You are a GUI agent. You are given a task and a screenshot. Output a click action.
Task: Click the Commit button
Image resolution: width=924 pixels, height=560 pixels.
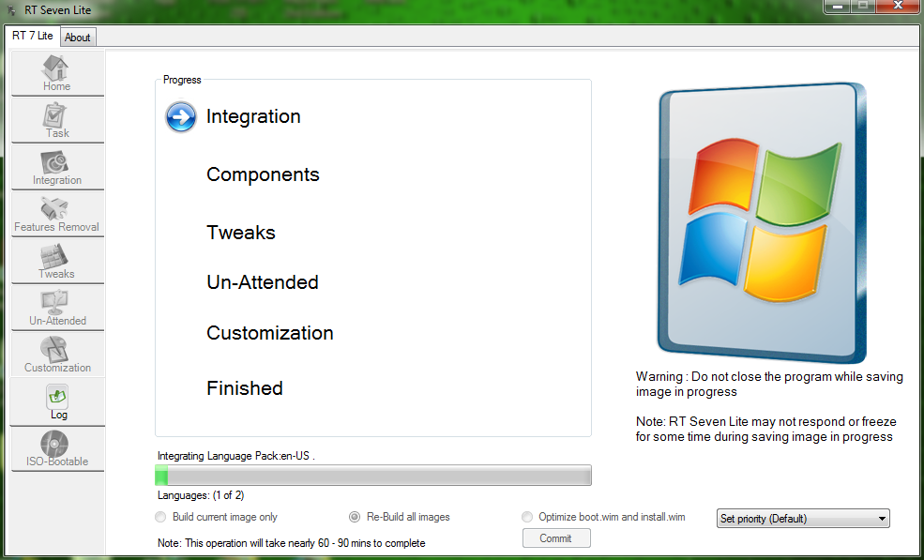(x=555, y=538)
